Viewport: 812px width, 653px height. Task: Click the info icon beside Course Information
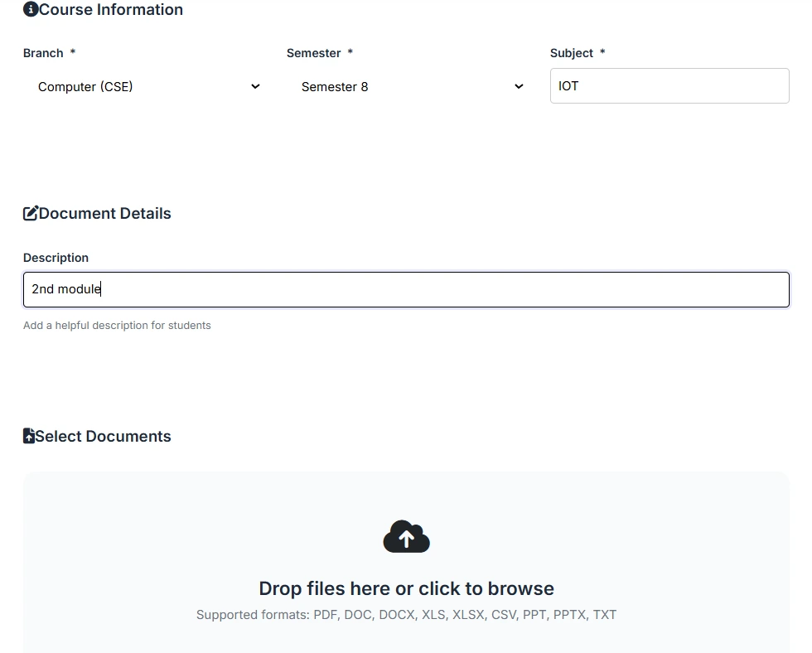coord(31,10)
